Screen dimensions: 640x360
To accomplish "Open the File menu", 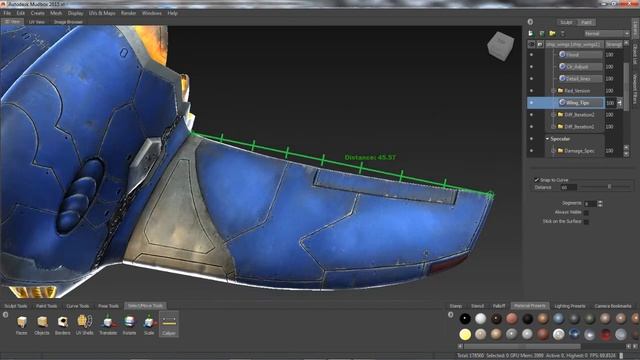I will (x=7, y=13).
